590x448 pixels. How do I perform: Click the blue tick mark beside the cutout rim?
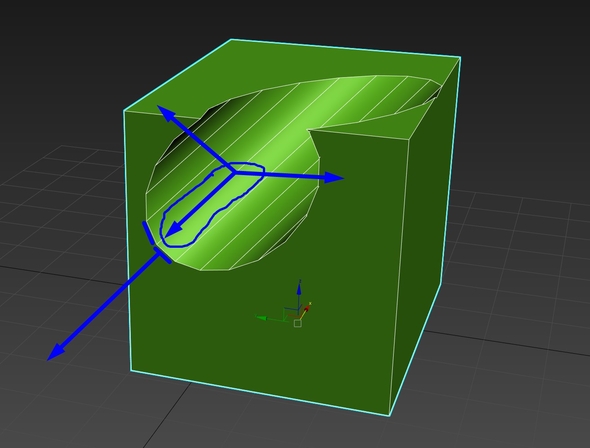click(148, 233)
